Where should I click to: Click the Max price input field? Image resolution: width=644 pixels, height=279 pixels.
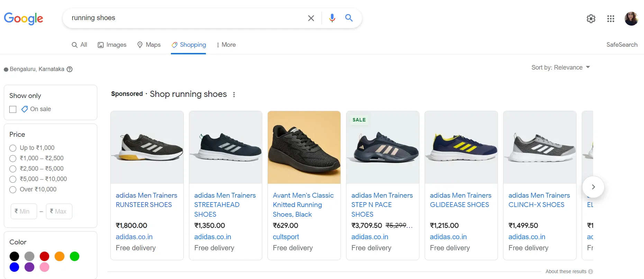[x=59, y=211]
